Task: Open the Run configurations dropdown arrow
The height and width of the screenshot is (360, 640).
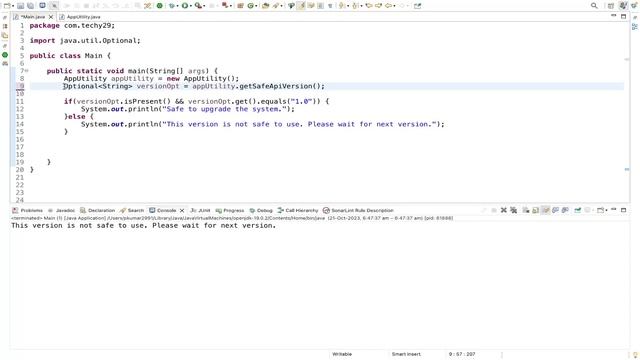Action: tap(191, 6)
